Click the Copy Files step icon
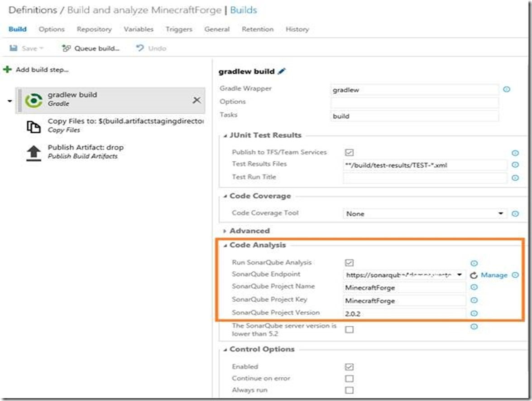Screen dimensions: 532x401 [x=34, y=127]
